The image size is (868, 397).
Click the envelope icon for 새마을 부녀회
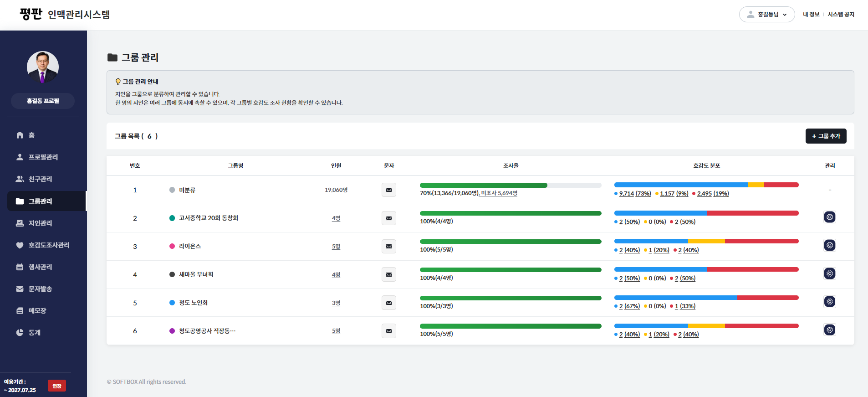pos(388,275)
